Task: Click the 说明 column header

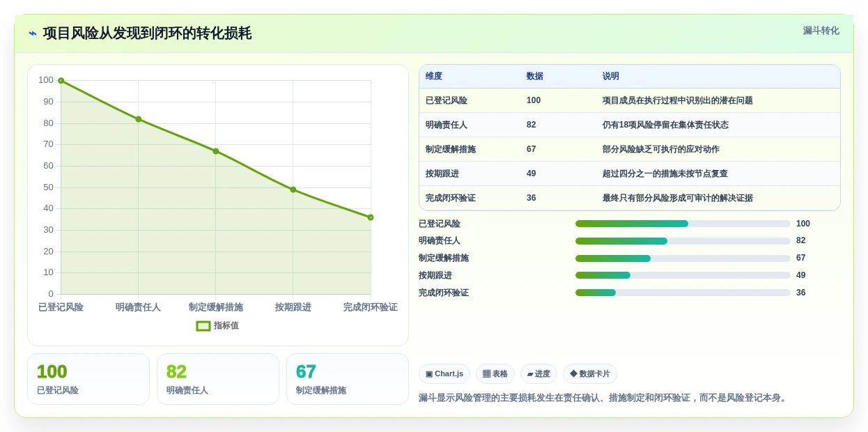Action: coord(611,77)
